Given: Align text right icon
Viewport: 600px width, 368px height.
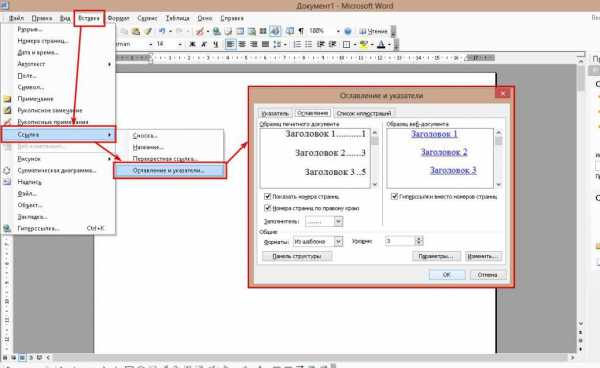Looking at the screenshot, I should point(253,44).
